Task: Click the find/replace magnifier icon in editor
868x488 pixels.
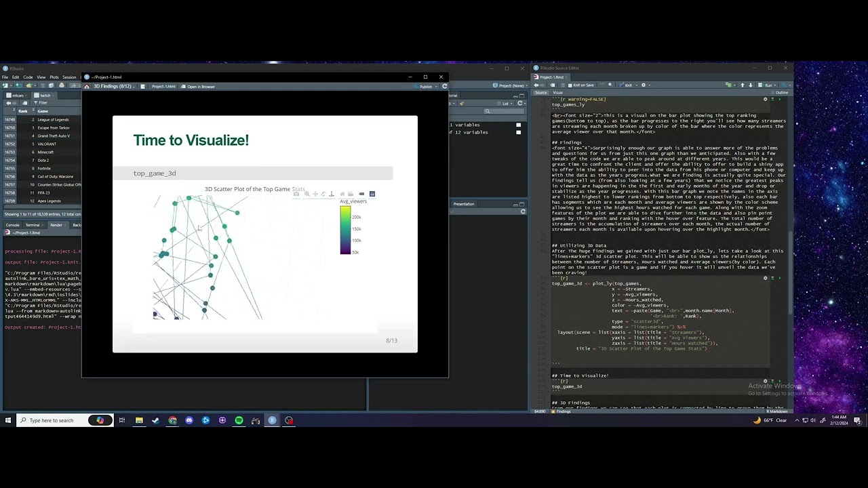Action: click(x=610, y=85)
